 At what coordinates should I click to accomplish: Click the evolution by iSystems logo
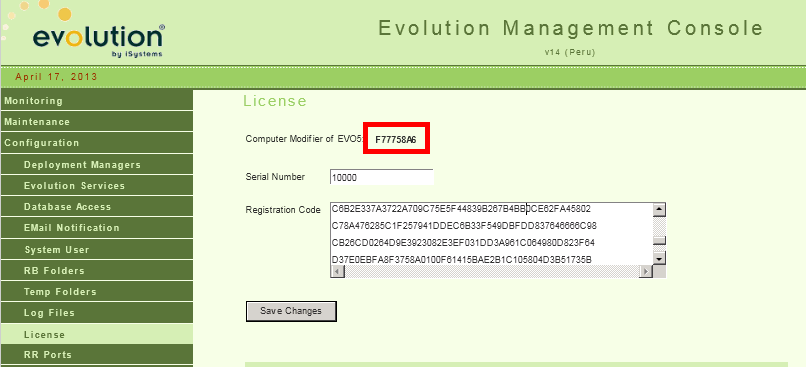pos(98,40)
